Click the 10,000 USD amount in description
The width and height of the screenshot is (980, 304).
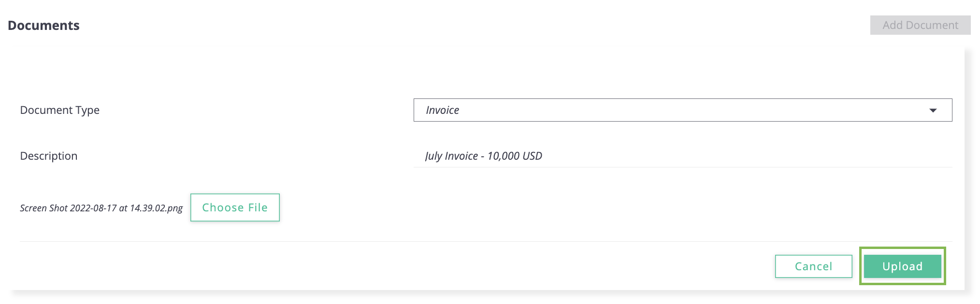click(x=515, y=156)
